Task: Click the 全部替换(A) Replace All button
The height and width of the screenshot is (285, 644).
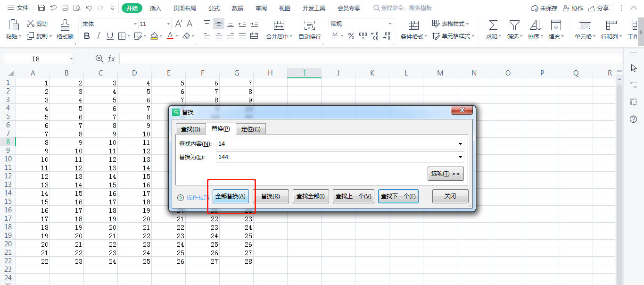Action: (231, 196)
